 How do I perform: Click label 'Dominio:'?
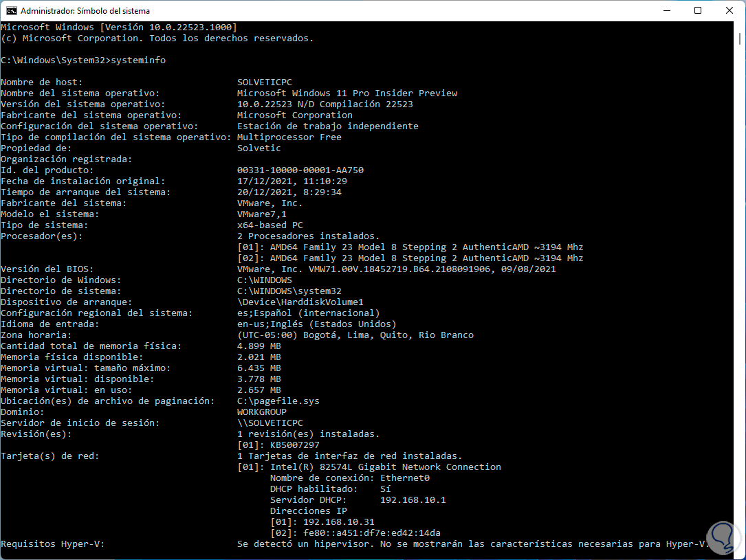23,412
